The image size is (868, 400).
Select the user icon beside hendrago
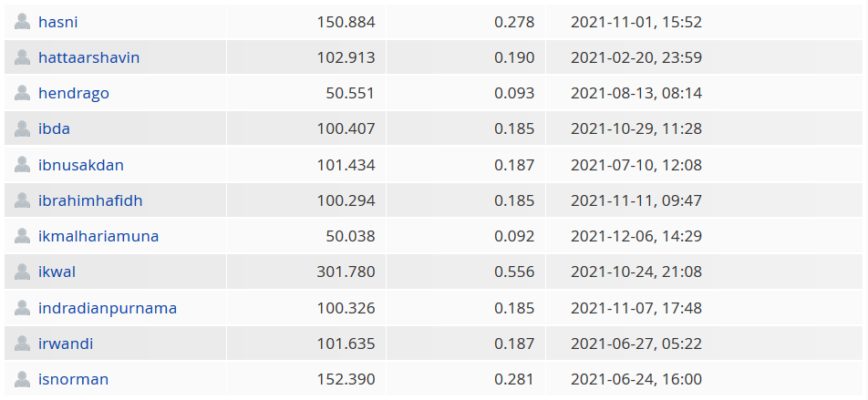pyautogui.click(x=22, y=93)
